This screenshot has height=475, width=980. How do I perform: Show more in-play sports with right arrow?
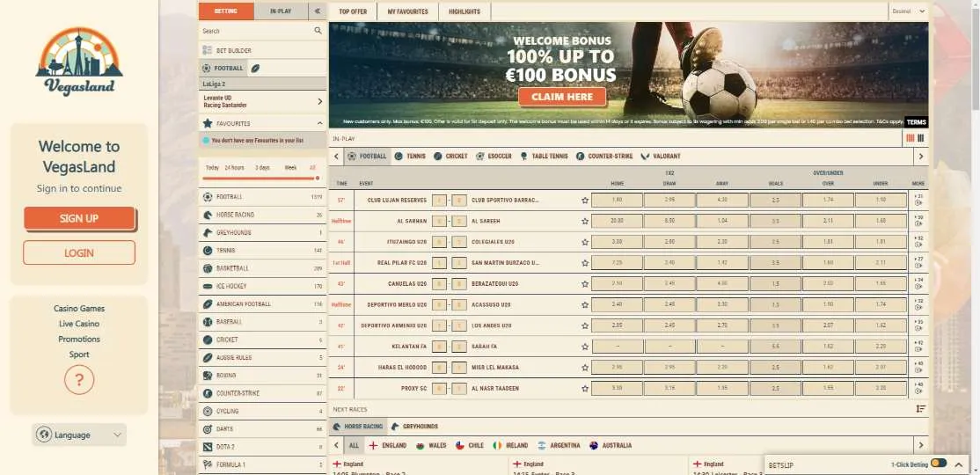921,157
